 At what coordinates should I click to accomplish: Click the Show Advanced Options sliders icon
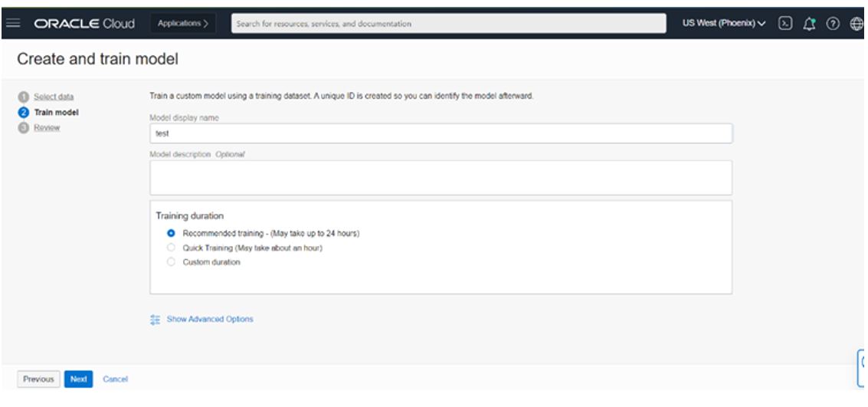[x=155, y=320]
